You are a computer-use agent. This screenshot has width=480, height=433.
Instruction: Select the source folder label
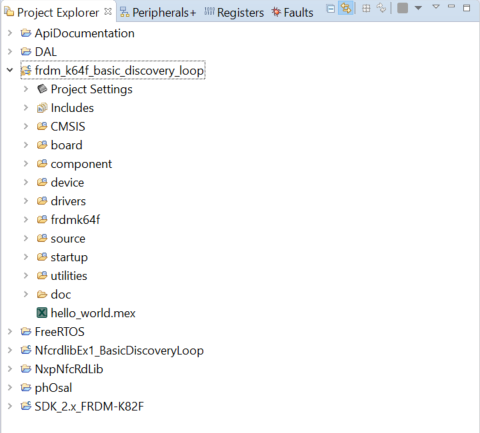point(68,238)
